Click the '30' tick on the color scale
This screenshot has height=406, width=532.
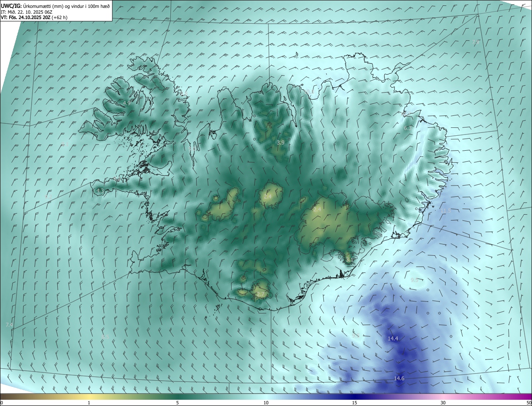point(443,403)
